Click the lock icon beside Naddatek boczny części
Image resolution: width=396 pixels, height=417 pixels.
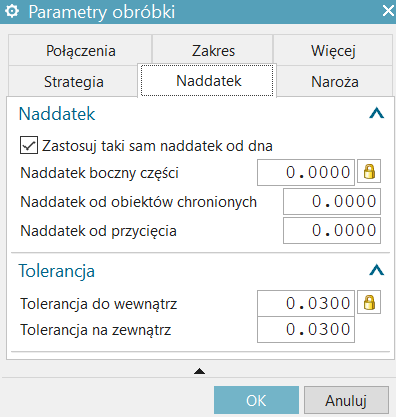pyautogui.click(x=369, y=172)
